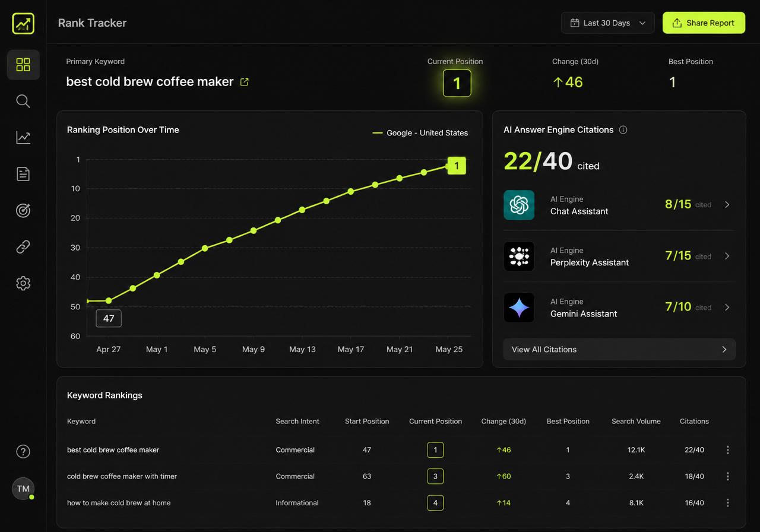
Task: Click the '18/40' citations cell
Action: (x=694, y=476)
